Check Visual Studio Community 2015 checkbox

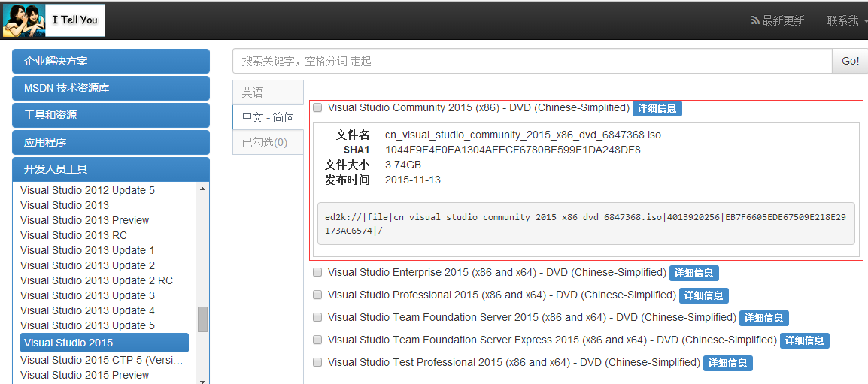click(317, 108)
